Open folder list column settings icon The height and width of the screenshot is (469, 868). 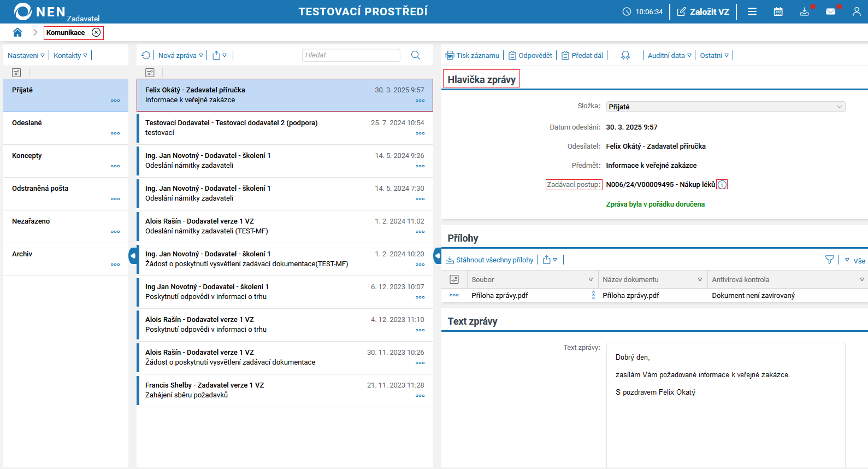pyautogui.click(x=16, y=73)
